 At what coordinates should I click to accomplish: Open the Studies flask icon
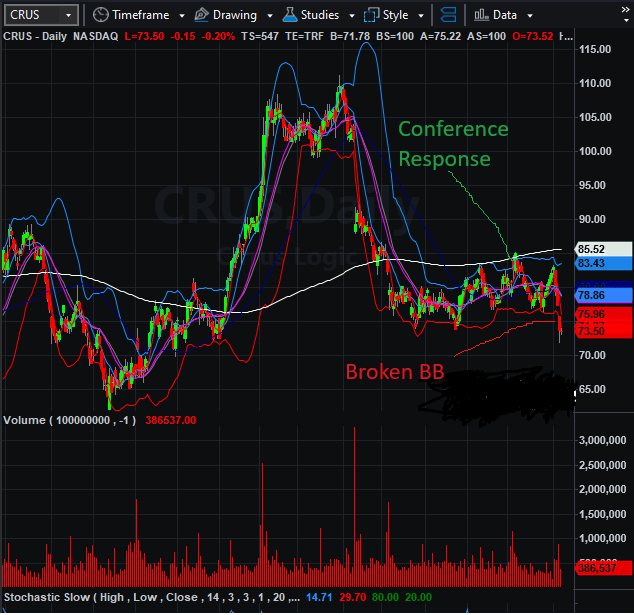(290, 15)
